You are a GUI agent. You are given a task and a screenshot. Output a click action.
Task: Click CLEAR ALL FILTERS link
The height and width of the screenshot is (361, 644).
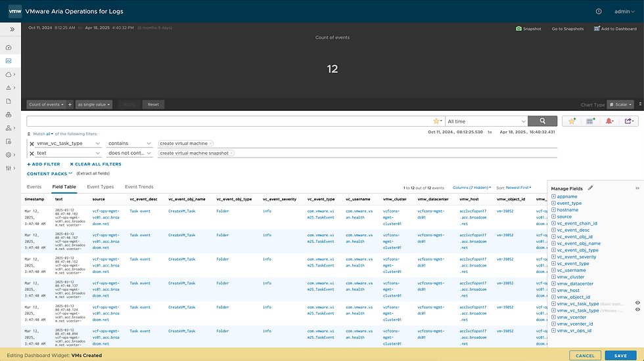point(96,164)
